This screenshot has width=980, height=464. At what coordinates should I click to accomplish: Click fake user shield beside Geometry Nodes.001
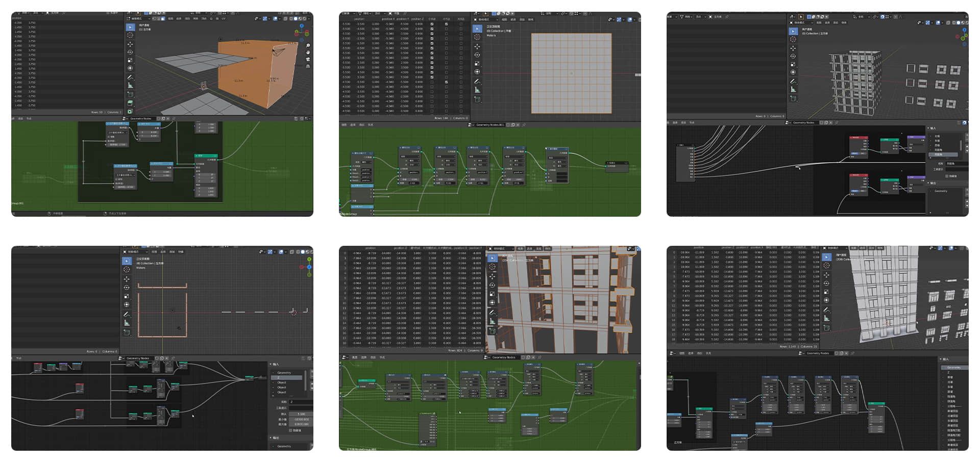click(x=508, y=124)
